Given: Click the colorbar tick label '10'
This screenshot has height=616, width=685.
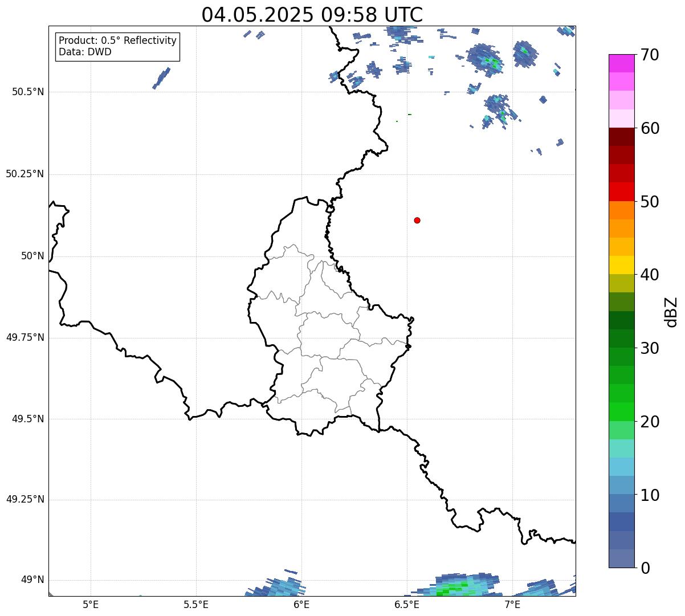Looking at the screenshot, I should (650, 495).
